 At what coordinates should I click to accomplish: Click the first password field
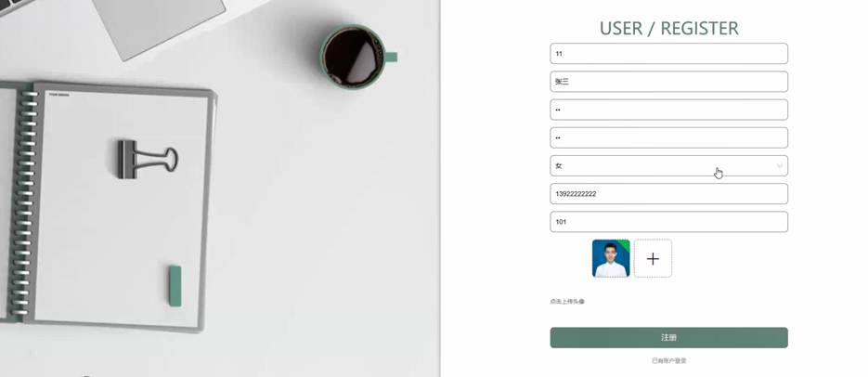pos(668,110)
